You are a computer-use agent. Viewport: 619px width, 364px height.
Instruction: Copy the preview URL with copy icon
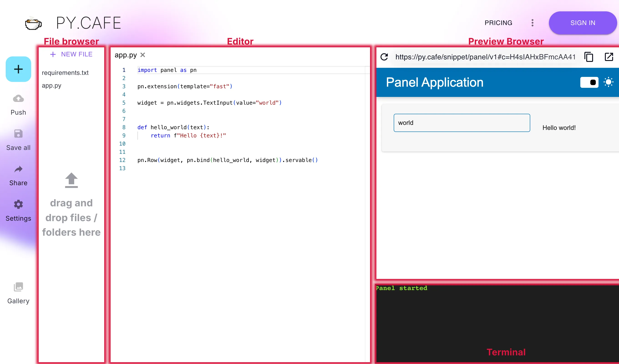(589, 57)
